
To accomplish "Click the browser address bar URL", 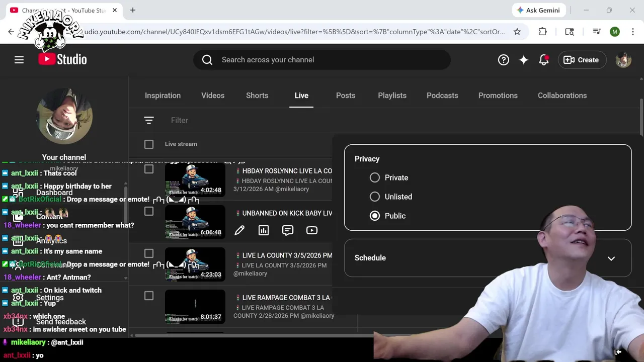I will (294, 32).
